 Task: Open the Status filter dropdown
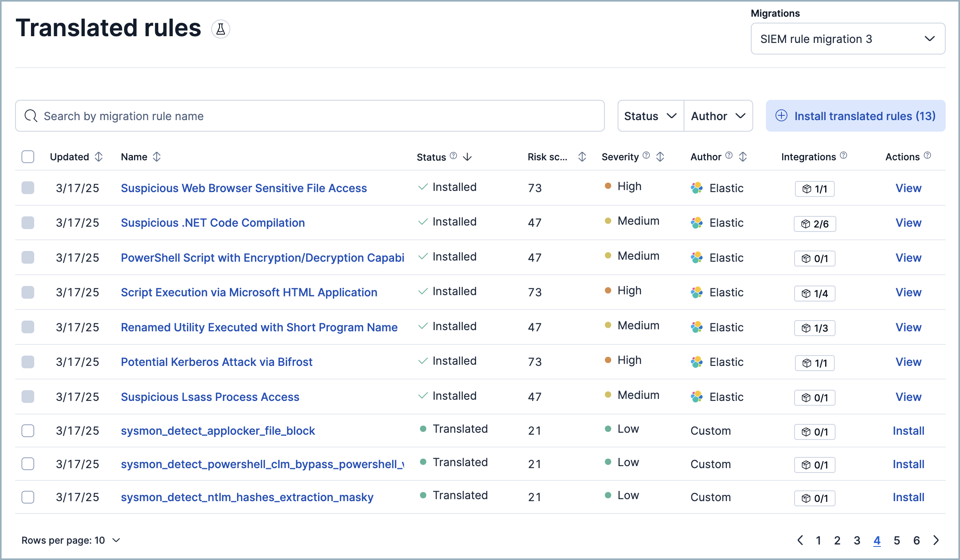[650, 116]
